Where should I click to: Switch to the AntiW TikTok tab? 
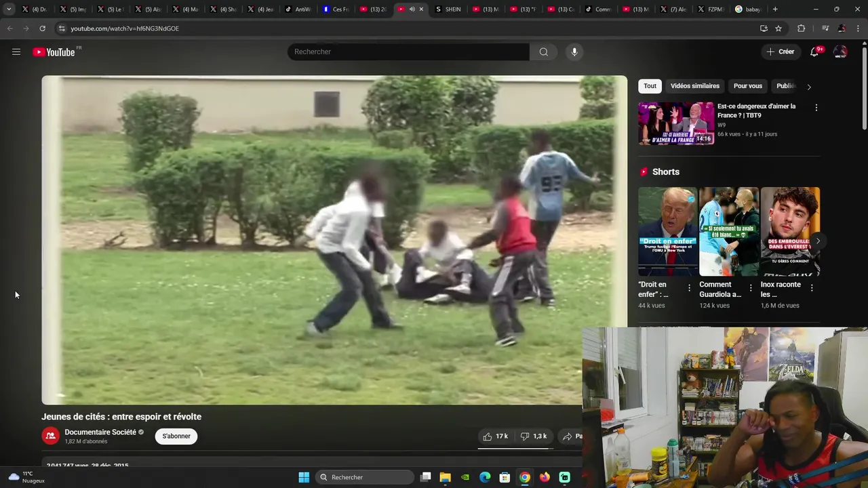[x=299, y=9]
